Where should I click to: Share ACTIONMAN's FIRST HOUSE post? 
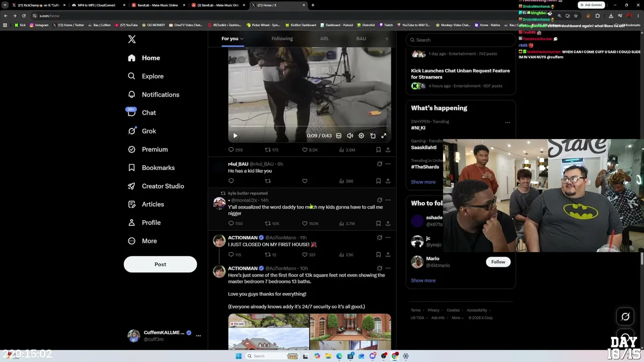pos(388,255)
